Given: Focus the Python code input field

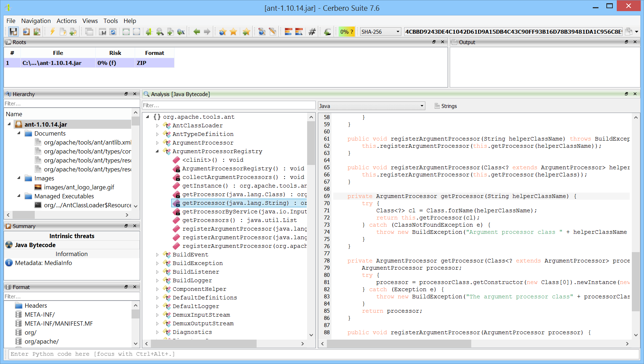Looking at the screenshot, I should 323,354.
